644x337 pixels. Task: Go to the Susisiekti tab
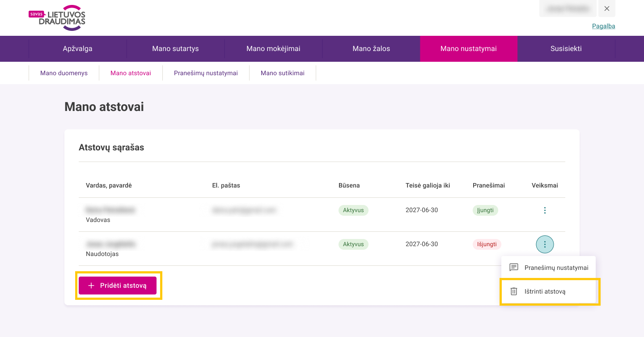coord(566,49)
